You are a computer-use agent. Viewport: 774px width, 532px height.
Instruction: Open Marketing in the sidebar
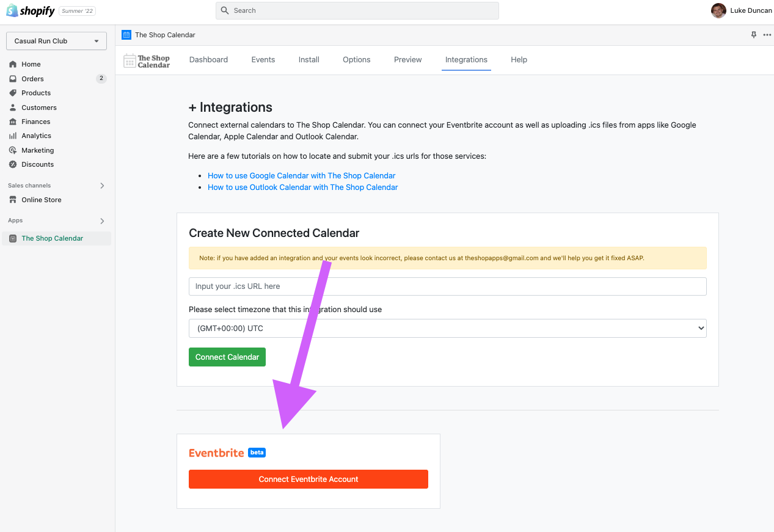click(38, 150)
